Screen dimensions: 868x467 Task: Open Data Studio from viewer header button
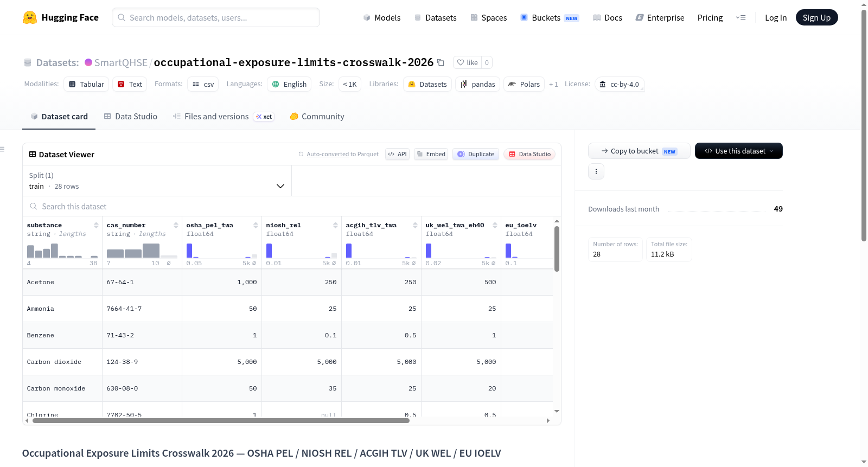pyautogui.click(x=529, y=154)
